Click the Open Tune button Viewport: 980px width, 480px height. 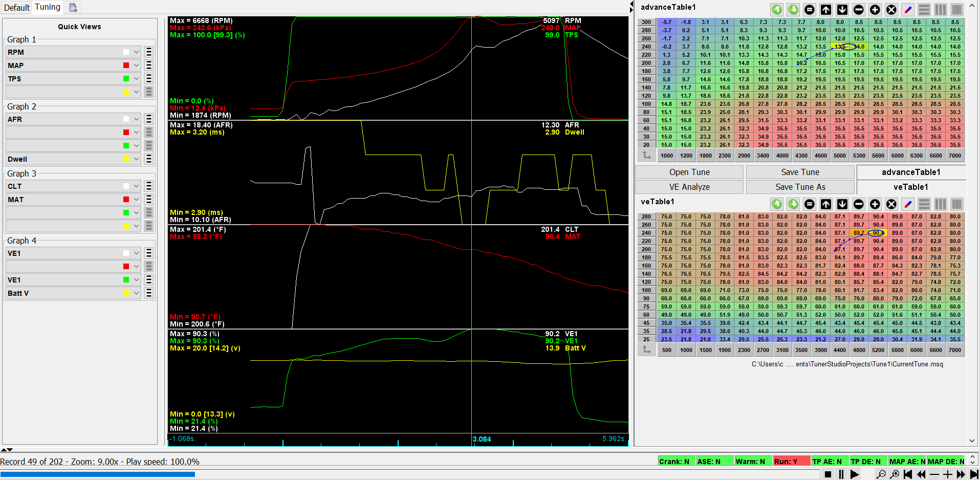(x=689, y=172)
